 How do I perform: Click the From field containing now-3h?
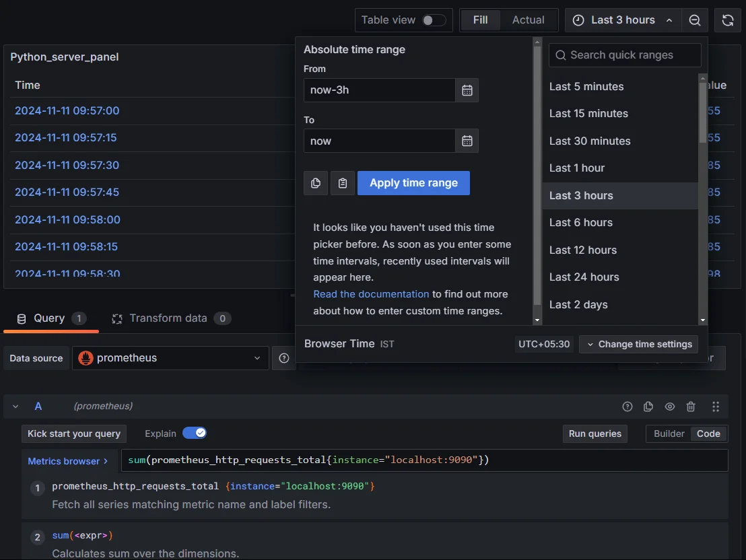point(380,90)
